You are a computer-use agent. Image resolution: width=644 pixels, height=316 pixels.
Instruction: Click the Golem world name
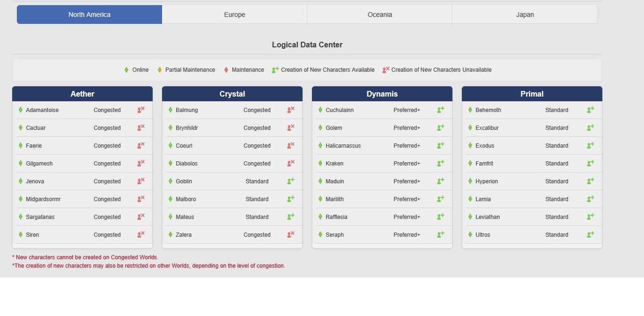pos(334,128)
